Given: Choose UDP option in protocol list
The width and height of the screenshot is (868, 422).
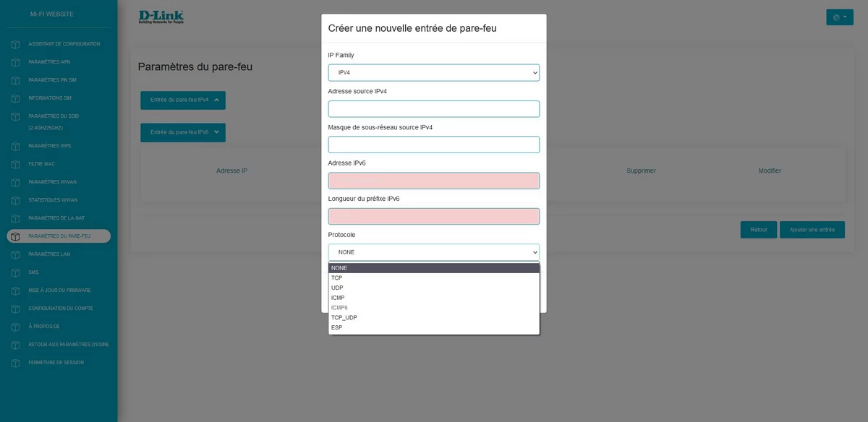Looking at the screenshot, I should [x=434, y=288].
